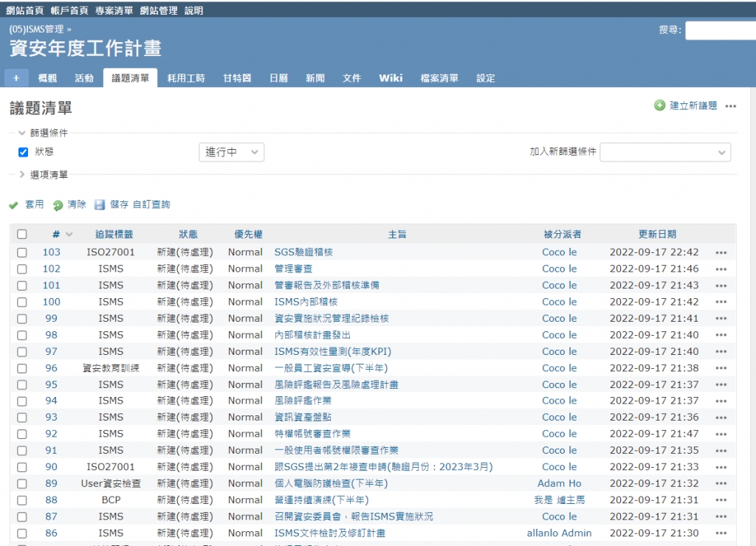Viewport: 756px width, 546px height.
Task: Click the search input field
Action: pyautogui.click(x=720, y=30)
